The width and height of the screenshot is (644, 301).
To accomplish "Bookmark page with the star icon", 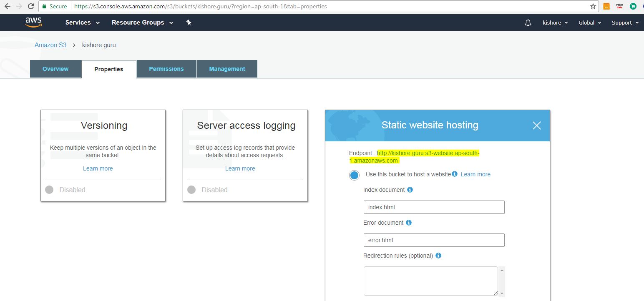I will click(593, 6).
